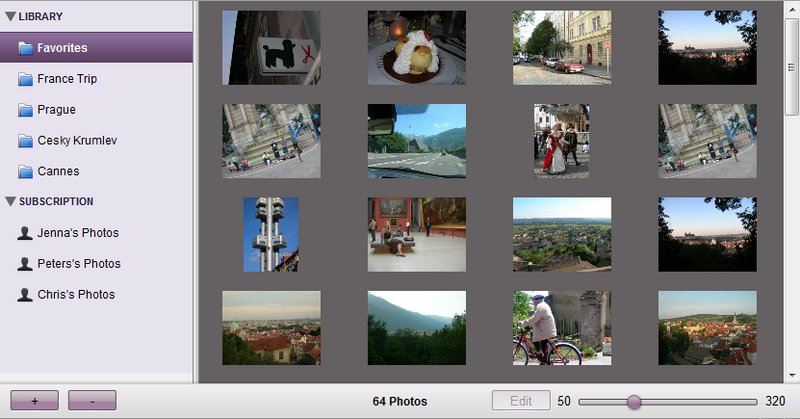
Task: Click the thumbnail size slider handle
Action: [633, 401]
